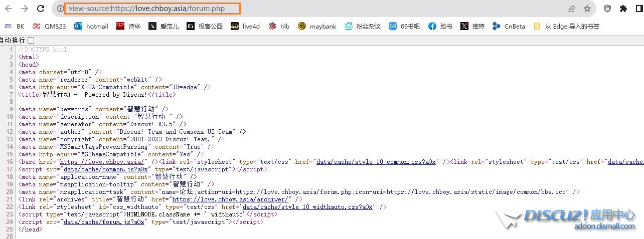Click the meta renderer webkit line
Screen dimensions: 644x239
(90, 79)
